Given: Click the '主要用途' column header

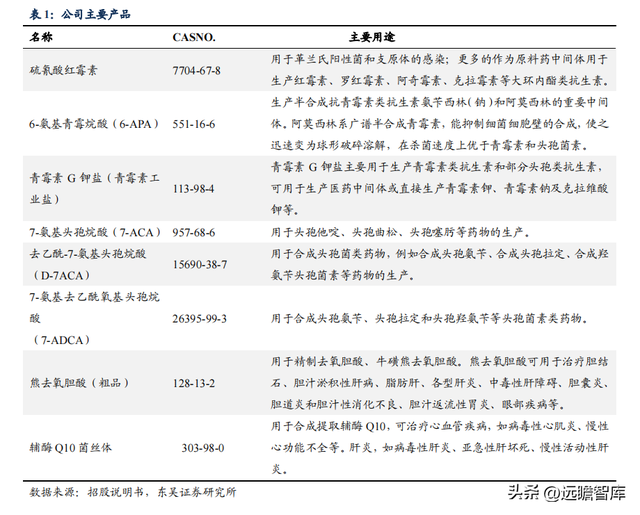Looking at the screenshot, I should [372, 37].
